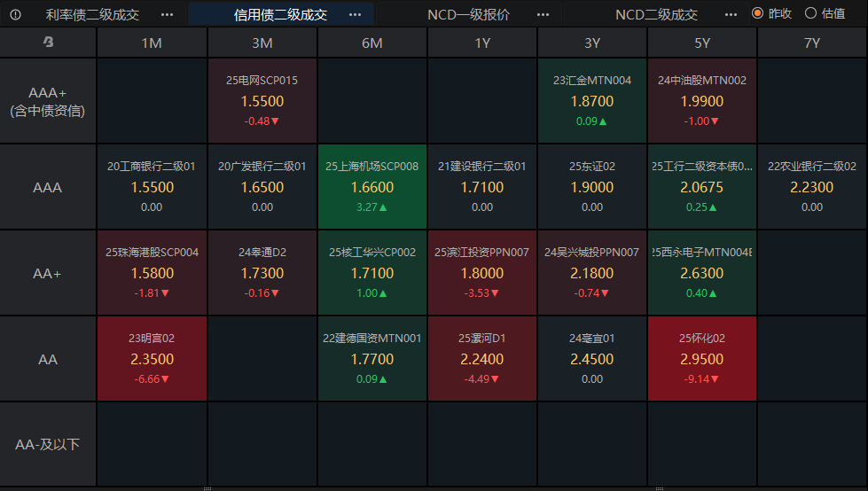Click the 5Y column header
This screenshot has width=868, height=491.
(702, 43)
